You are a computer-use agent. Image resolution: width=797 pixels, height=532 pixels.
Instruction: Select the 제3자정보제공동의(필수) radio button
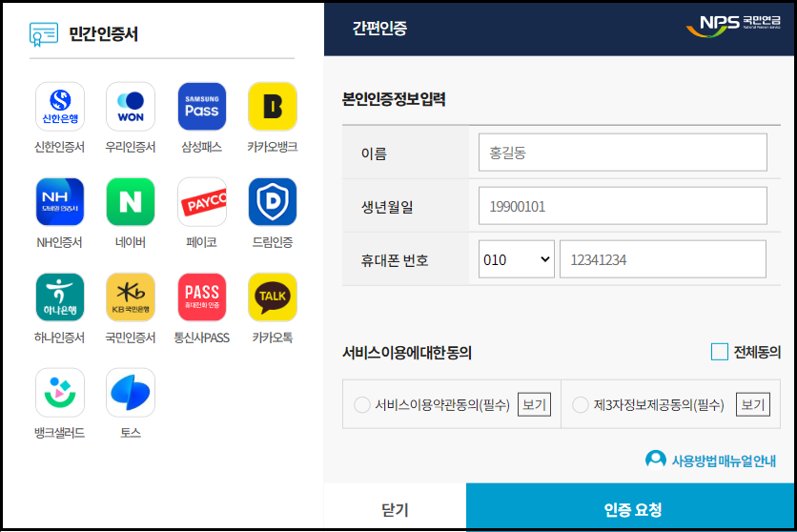[581, 405]
